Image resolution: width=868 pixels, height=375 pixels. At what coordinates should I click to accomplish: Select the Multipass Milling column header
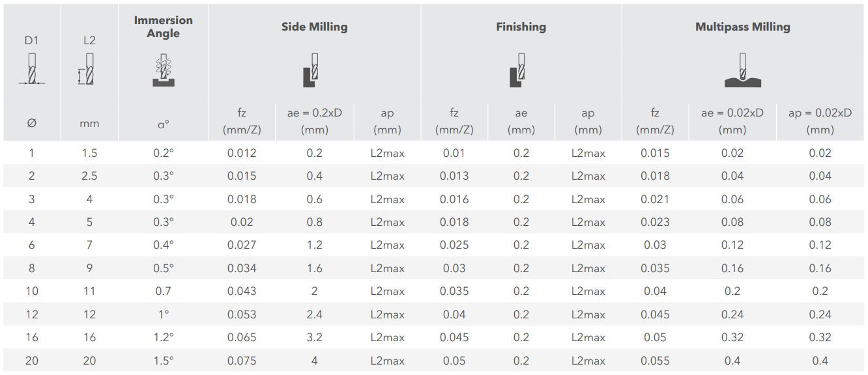[742, 27]
